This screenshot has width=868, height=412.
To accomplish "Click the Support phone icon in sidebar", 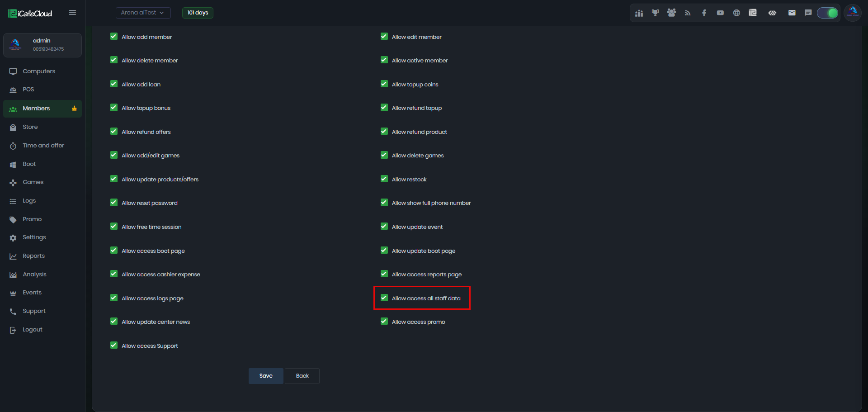I will coord(13,311).
